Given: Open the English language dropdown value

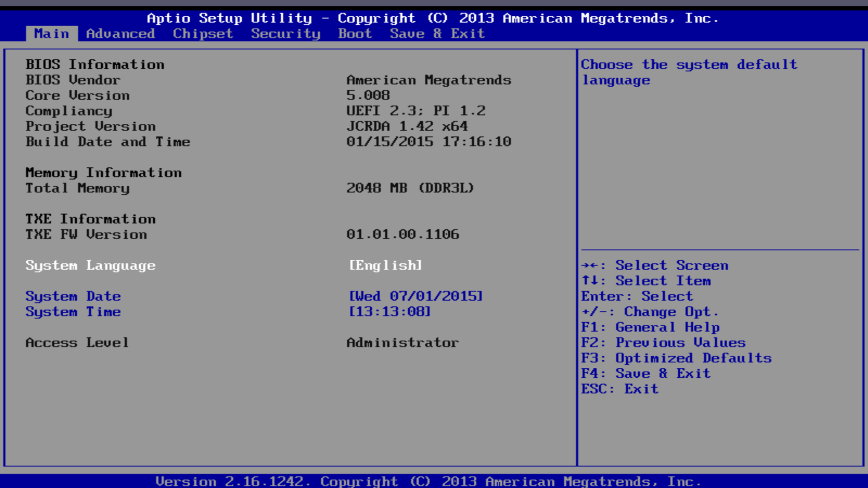Looking at the screenshot, I should [x=385, y=265].
